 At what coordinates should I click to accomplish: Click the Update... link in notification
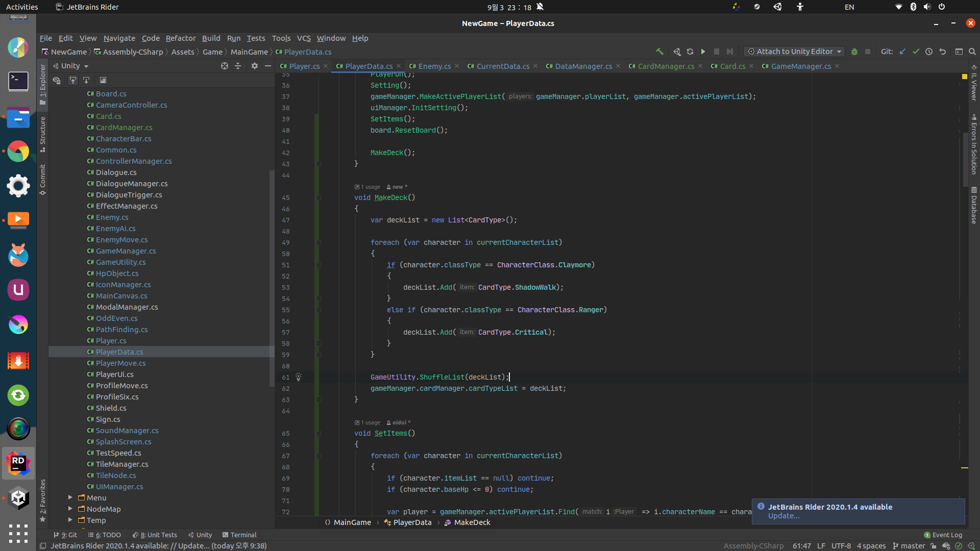coord(783,516)
